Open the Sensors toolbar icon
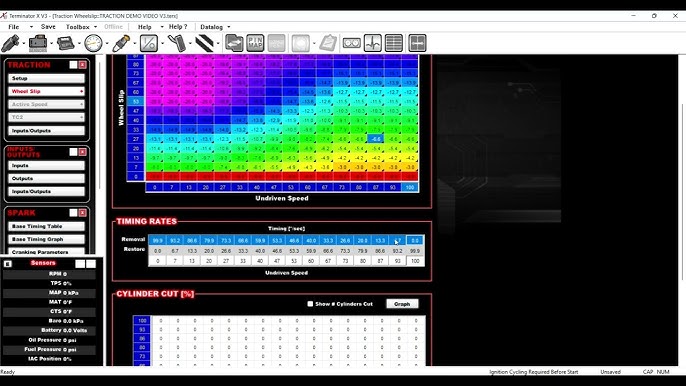Viewport: 686px width, 386px height. pos(38,43)
